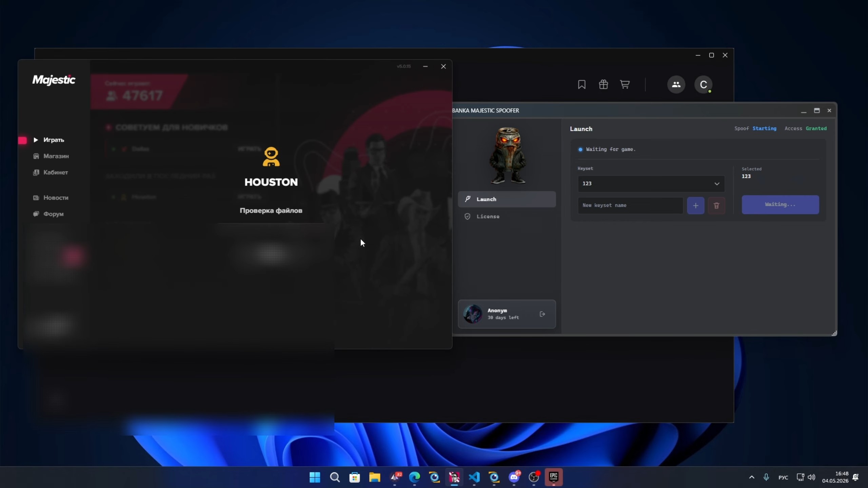
Task: Maximize the Epic Games window
Action: pos(711,55)
